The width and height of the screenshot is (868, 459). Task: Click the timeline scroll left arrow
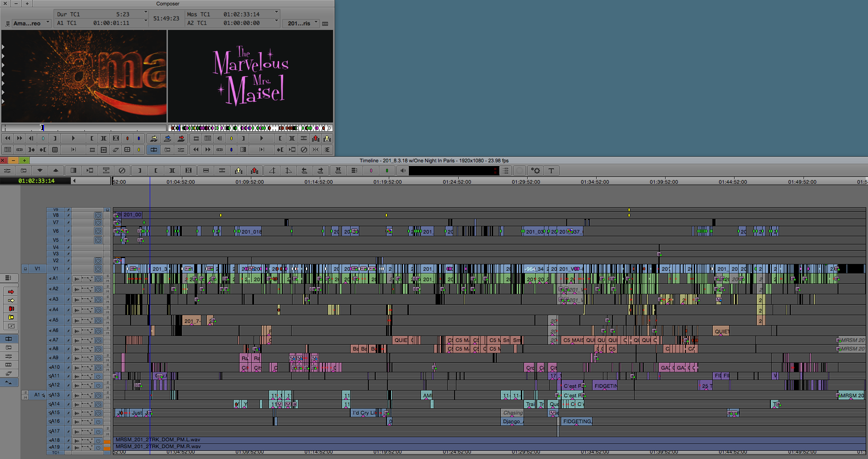(74, 181)
